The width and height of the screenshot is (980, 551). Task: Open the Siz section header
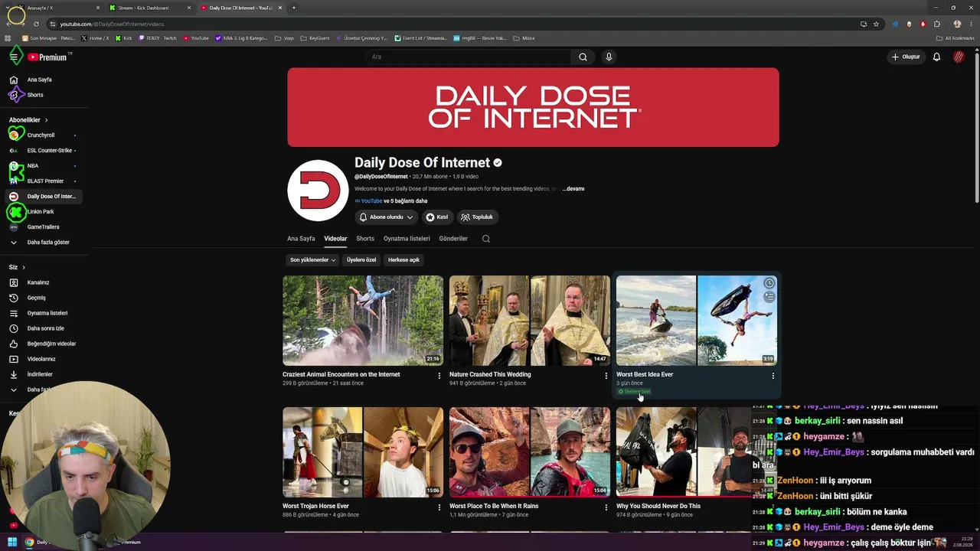(17, 267)
